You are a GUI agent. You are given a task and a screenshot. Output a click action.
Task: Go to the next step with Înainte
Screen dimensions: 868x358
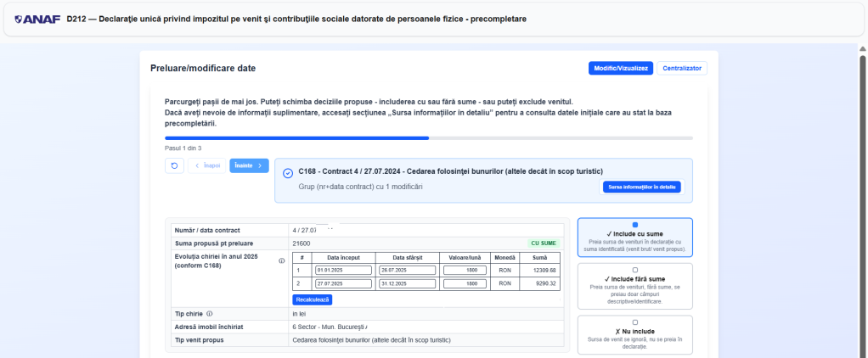tap(249, 165)
